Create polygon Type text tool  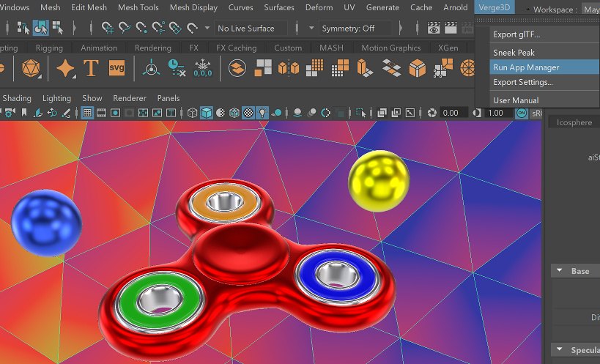[x=91, y=68]
